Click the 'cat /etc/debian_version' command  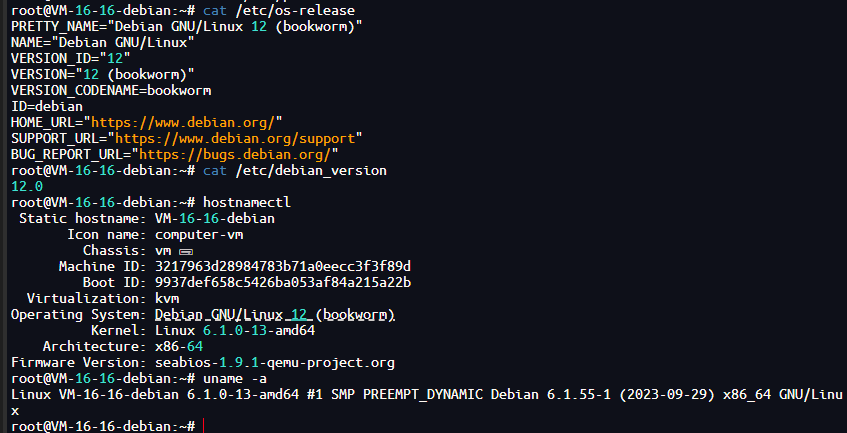coord(295,171)
